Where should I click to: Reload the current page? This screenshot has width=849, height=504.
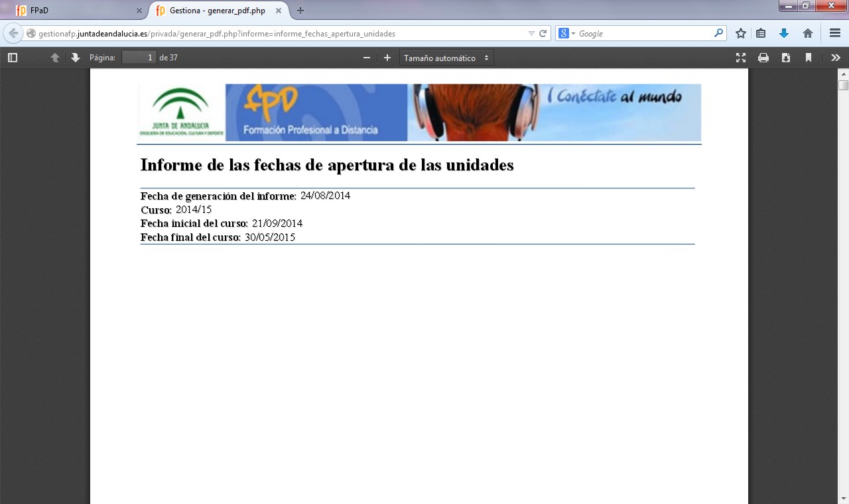(x=543, y=34)
